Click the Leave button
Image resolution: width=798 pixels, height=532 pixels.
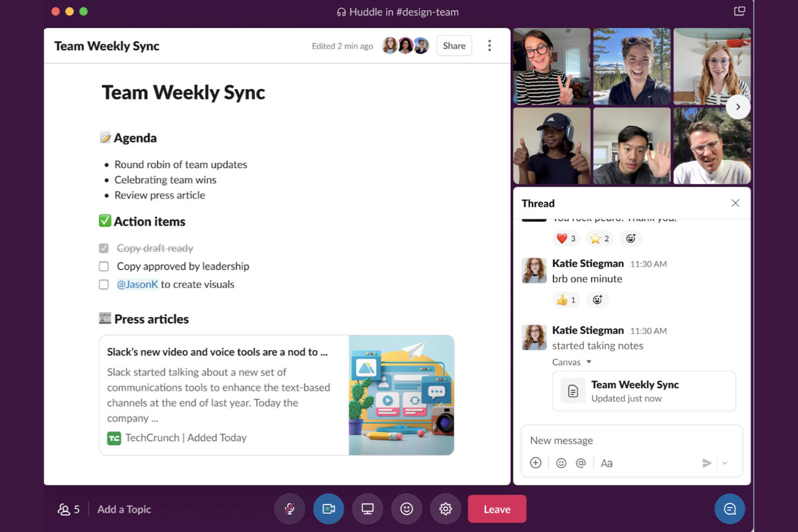click(x=497, y=508)
